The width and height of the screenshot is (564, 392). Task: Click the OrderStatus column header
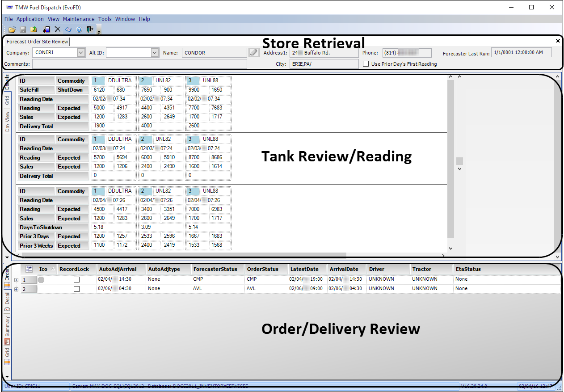tap(266, 269)
